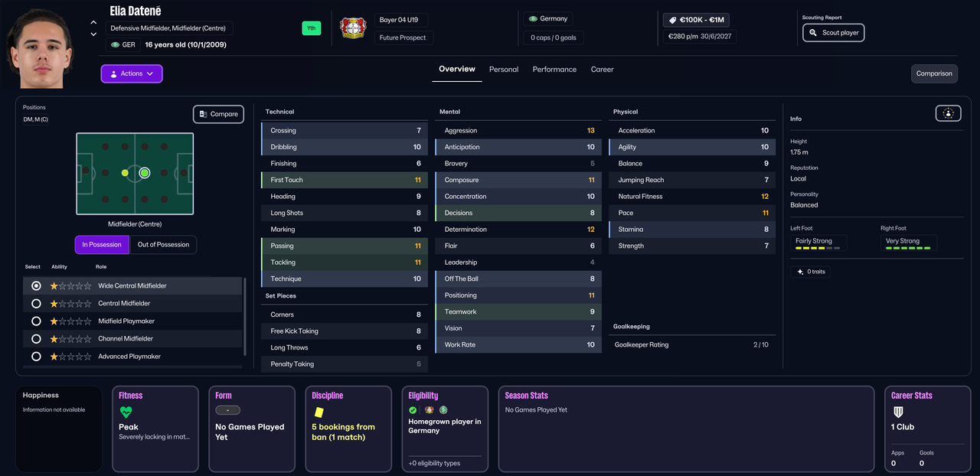Open the pitch view icon in the Info panel
Screen dimensions: 980x476
coord(948,113)
